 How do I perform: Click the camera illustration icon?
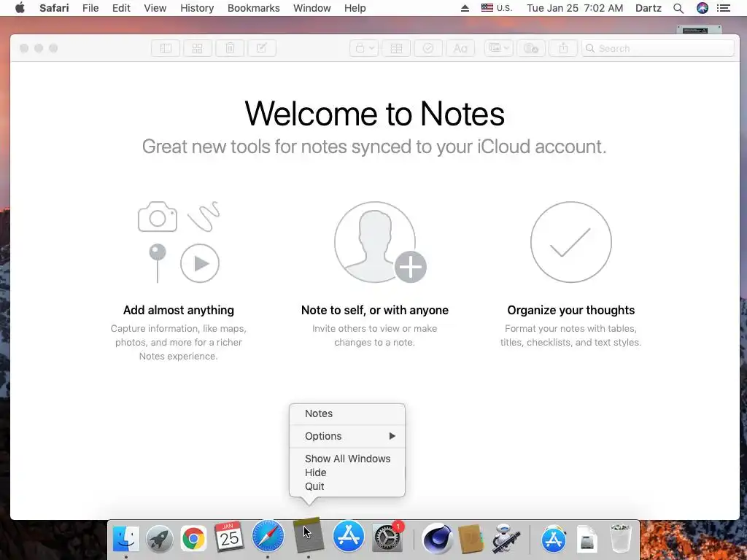click(158, 217)
